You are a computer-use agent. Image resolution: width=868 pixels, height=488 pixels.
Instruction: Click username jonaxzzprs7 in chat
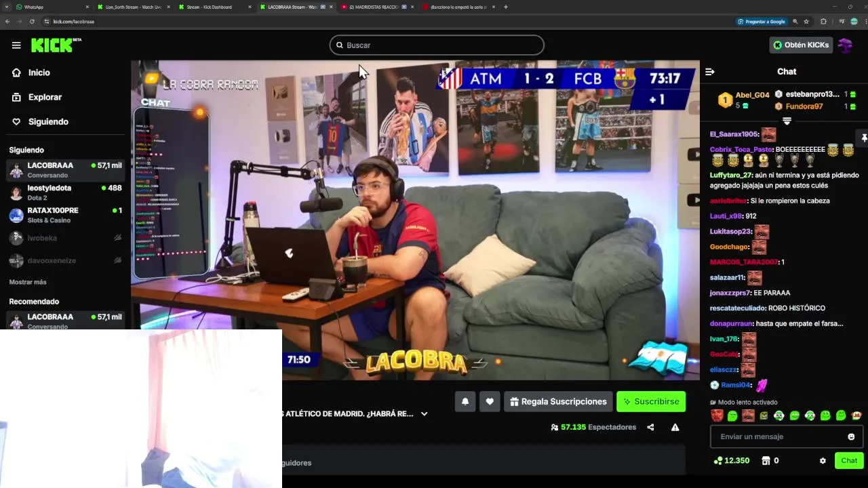pos(730,293)
